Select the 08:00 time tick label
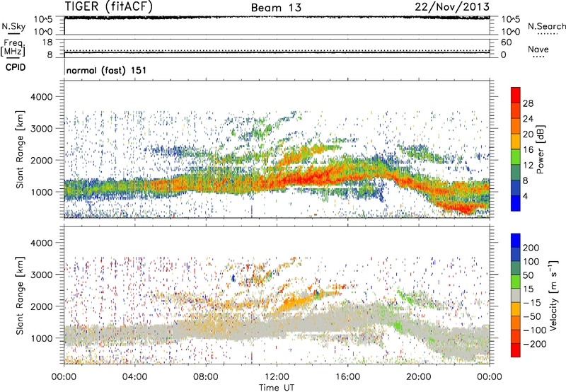The image size is (566, 392). (205, 377)
